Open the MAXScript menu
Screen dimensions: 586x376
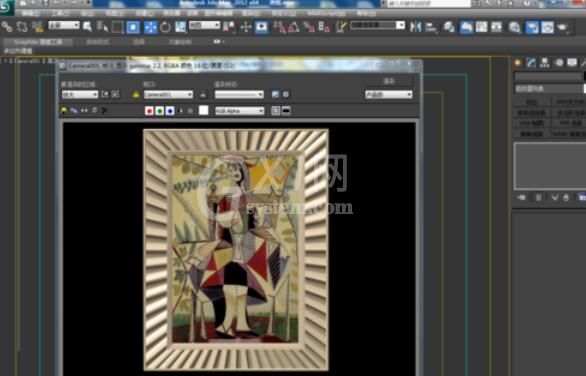pos(326,13)
